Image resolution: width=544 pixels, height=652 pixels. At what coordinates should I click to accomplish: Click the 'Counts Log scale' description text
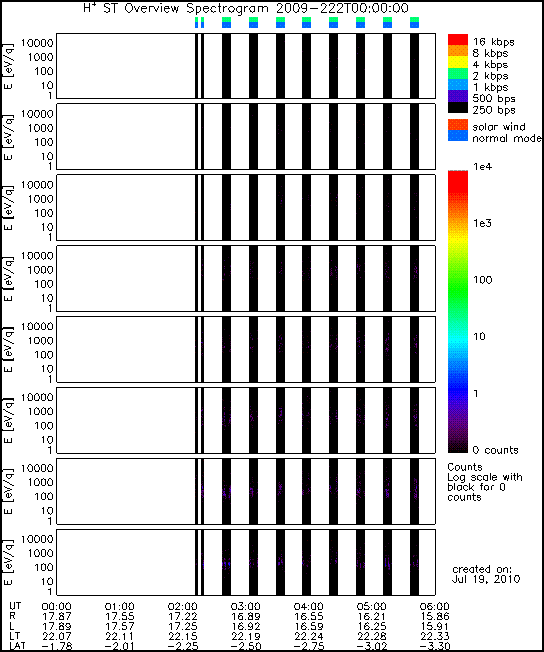coord(485,482)
